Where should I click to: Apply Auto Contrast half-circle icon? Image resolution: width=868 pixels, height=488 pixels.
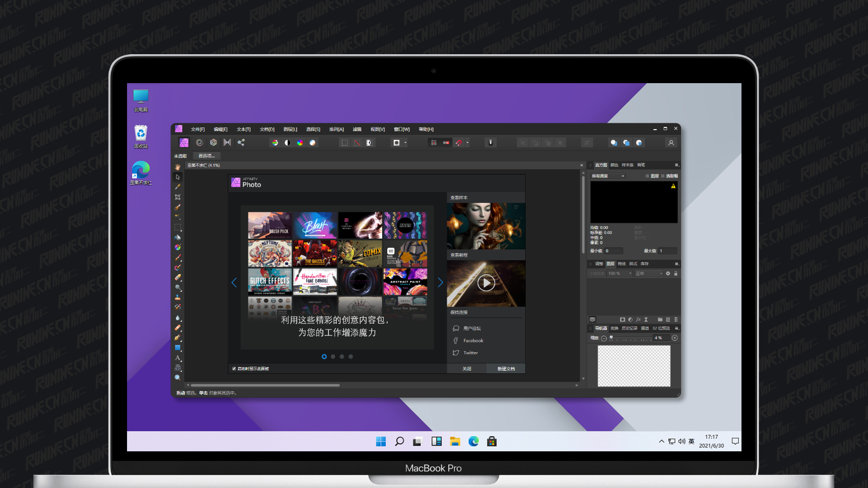click(x=288, y=143)
